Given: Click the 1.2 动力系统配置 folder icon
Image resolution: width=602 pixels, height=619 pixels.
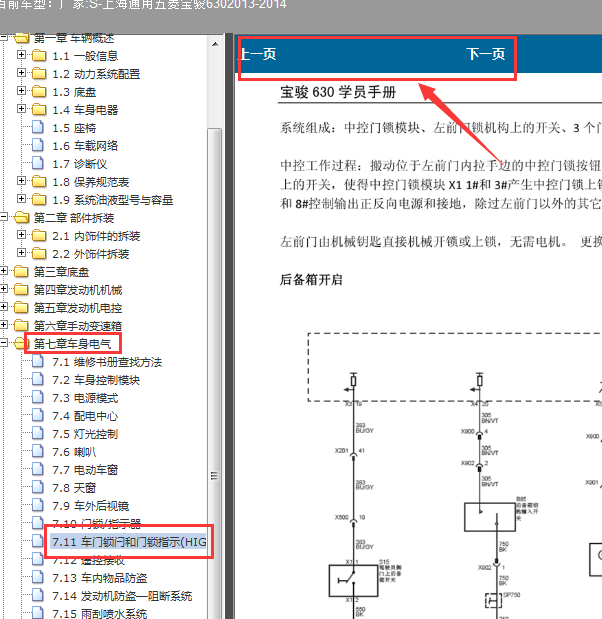Looking at the screenshot, I should (39, 74).
